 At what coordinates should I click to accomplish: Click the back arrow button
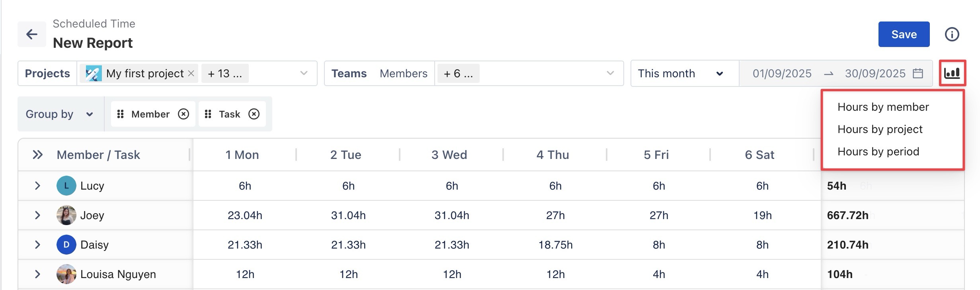[x=32, y=34]
